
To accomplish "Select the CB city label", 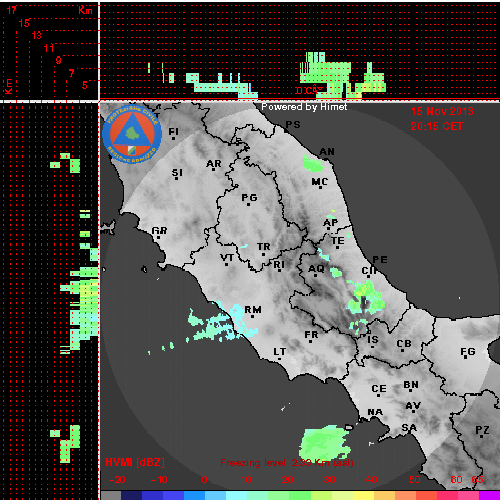I will [404, 344].
